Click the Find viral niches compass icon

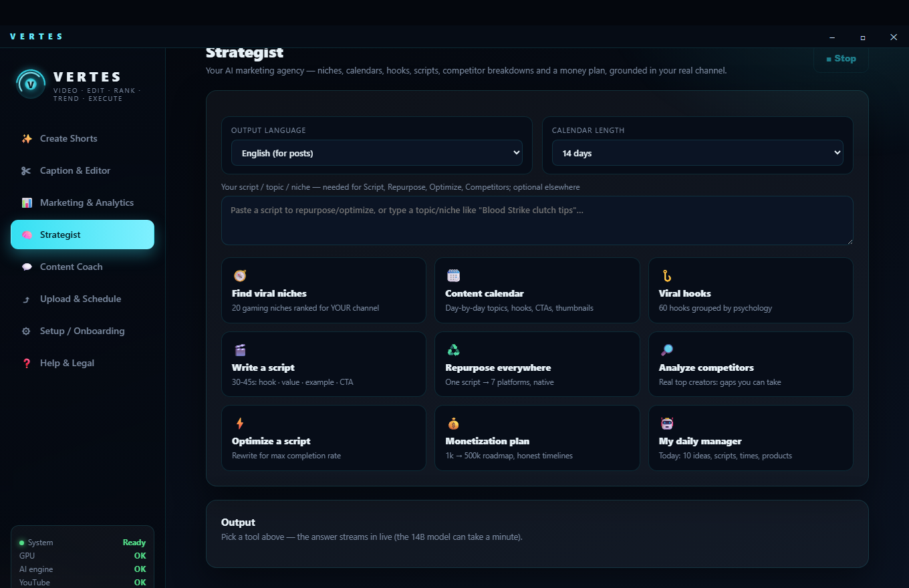pyautogui.click(x=240, y=275)
